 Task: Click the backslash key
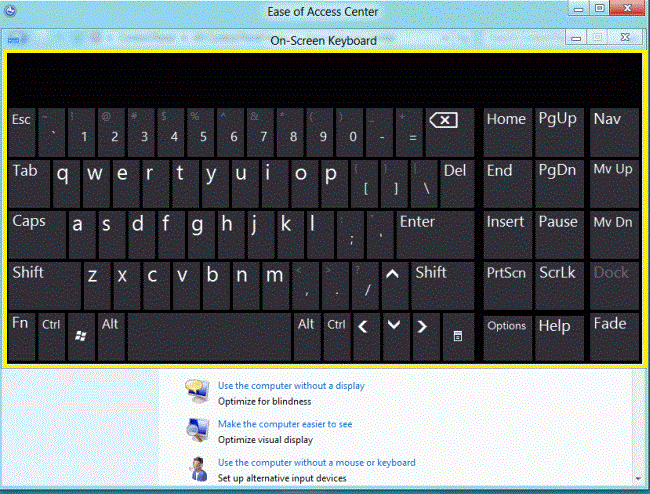pos(424,184)
